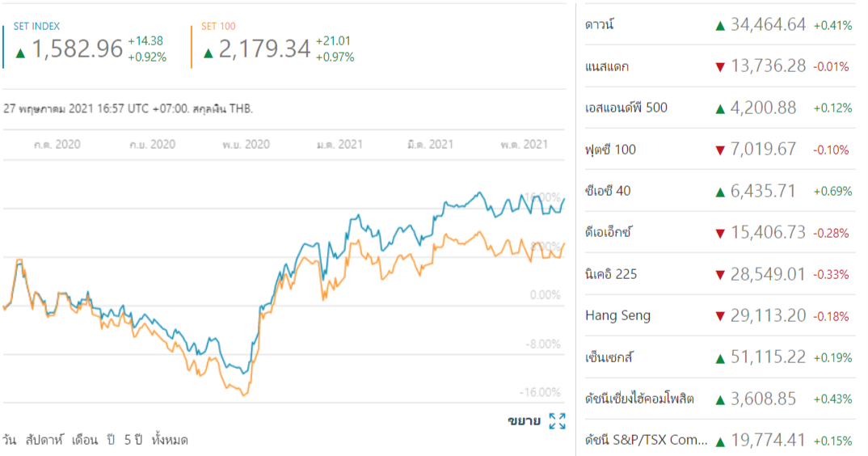This screenshot has height=456, width=868.
Task: Click the red down triangle next to 13,736.28
Action: (x=719, y=66)
